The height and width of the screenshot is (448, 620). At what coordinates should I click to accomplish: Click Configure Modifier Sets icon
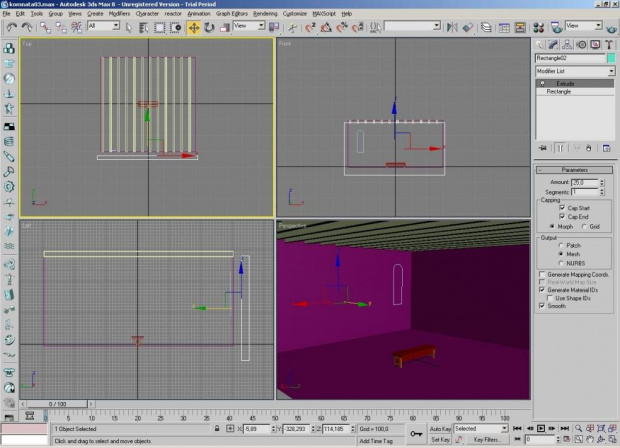[607, 148]
